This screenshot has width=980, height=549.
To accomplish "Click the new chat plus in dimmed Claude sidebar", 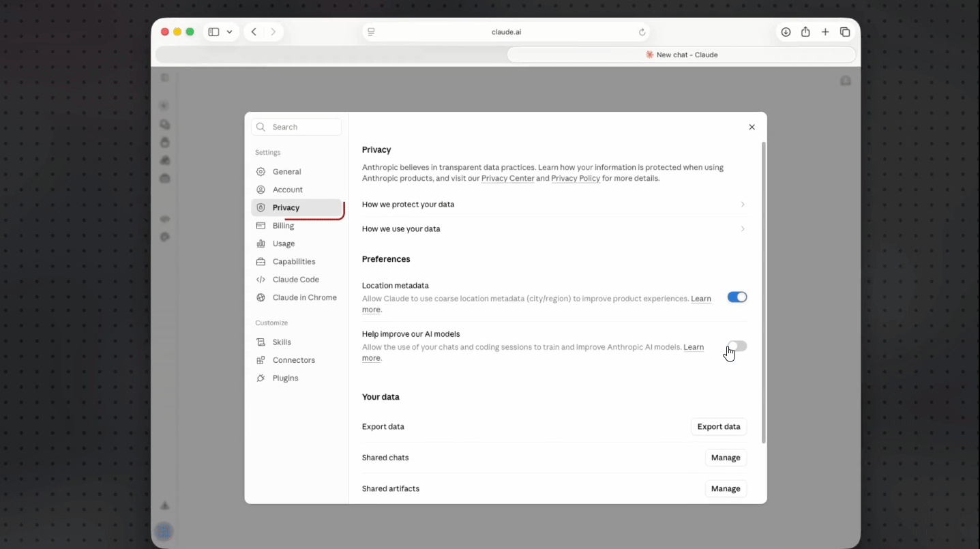I will tap(164, 106).
